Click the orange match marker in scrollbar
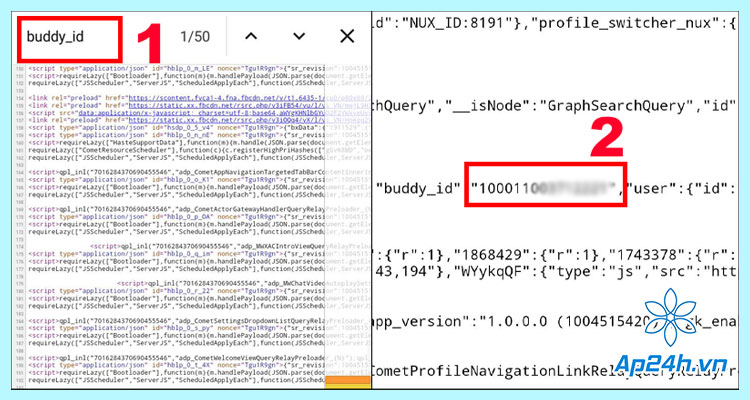 [348, 382]
